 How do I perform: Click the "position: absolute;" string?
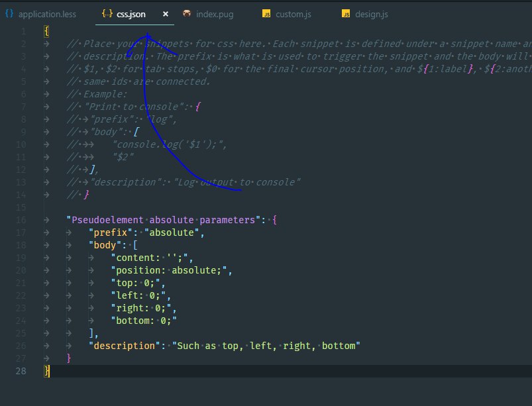[x=169, y=270]
